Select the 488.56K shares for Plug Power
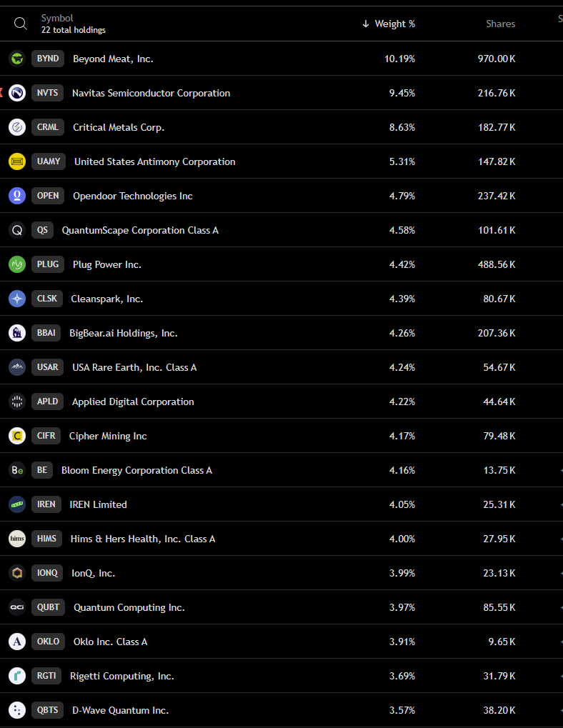The width and height of the screenshot is (563, 728). coord(496,264)
